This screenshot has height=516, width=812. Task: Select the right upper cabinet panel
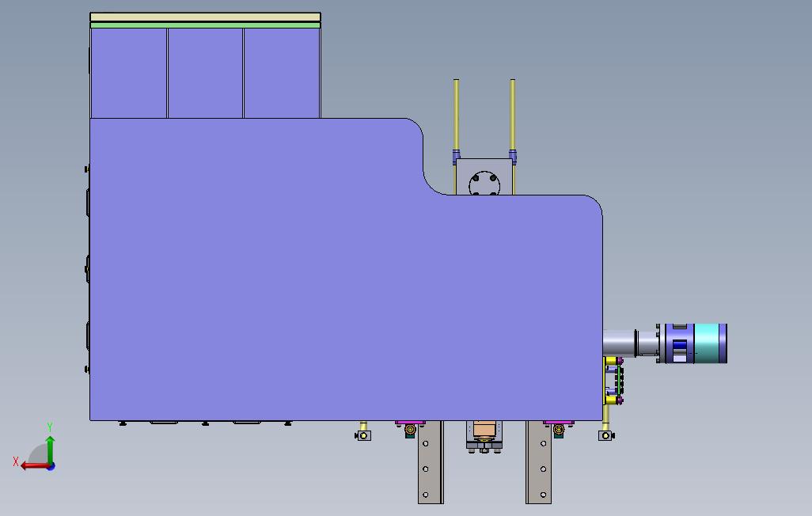282,73
